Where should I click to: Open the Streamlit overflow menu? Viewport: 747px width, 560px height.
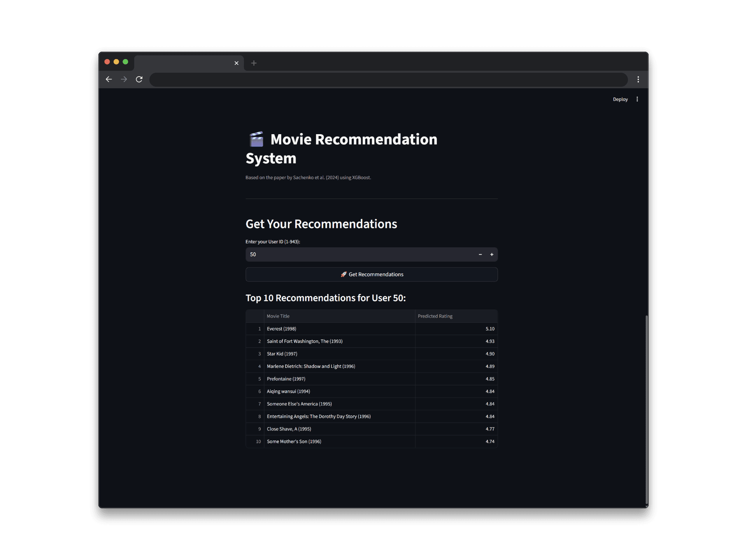637,99
